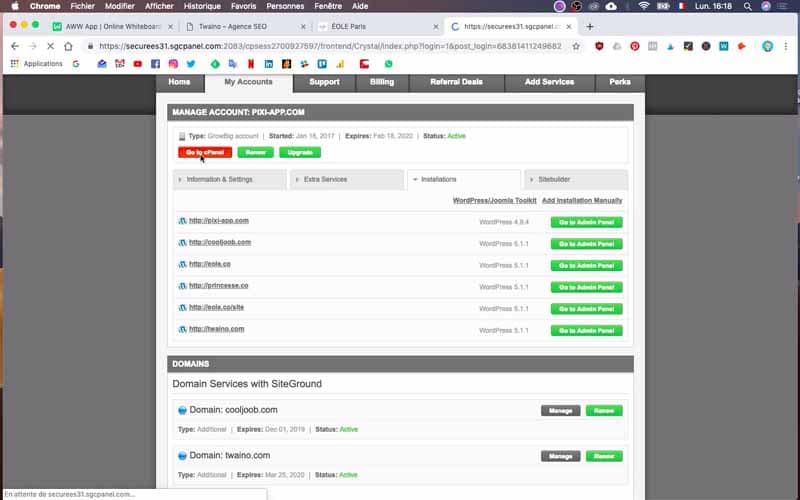Open the Twitter bookmark
This screenshot has width=800, height=500.
[x=191, y=64]
